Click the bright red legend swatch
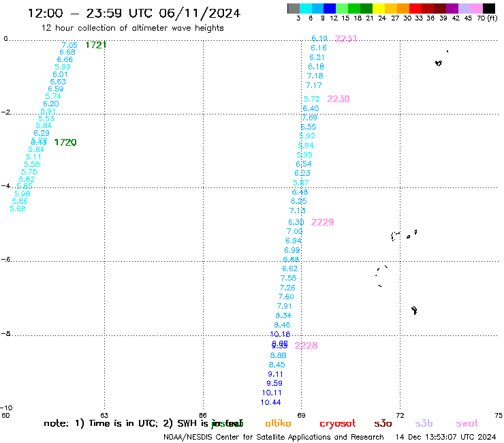 click(415, 8)
